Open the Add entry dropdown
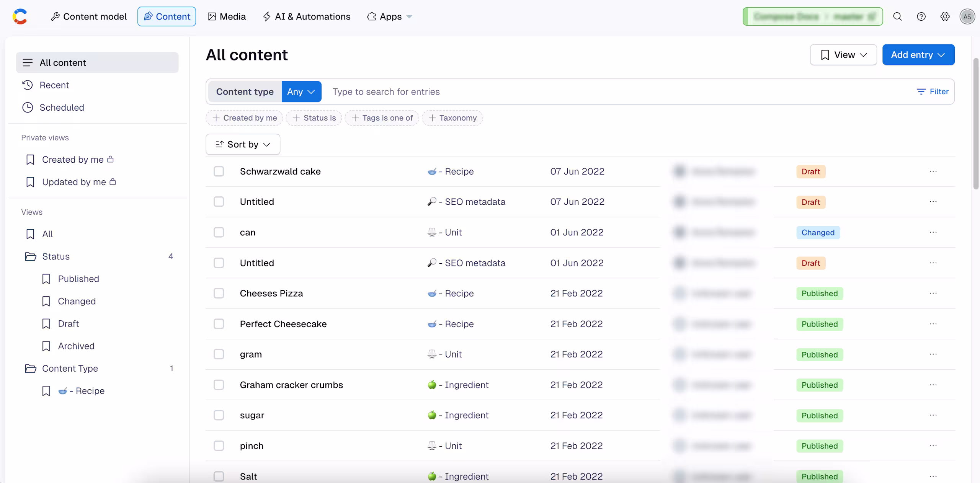 pos(918,55)
